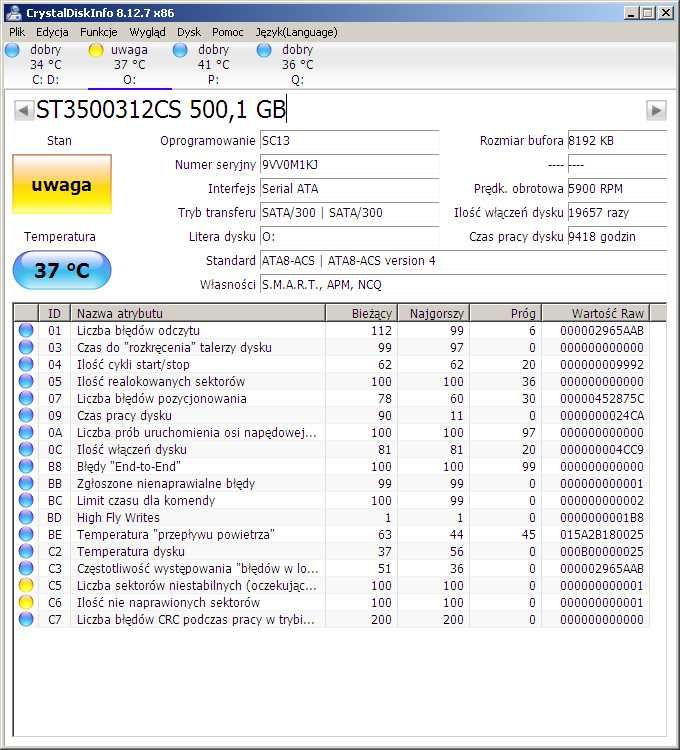Maximize the CrystalDiskInfo window

[x=648, y=13]
